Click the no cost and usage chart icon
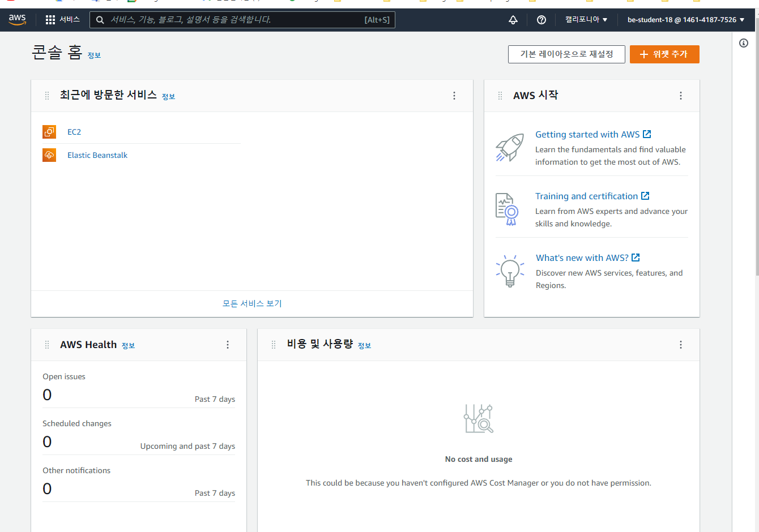 click(479, 419)
